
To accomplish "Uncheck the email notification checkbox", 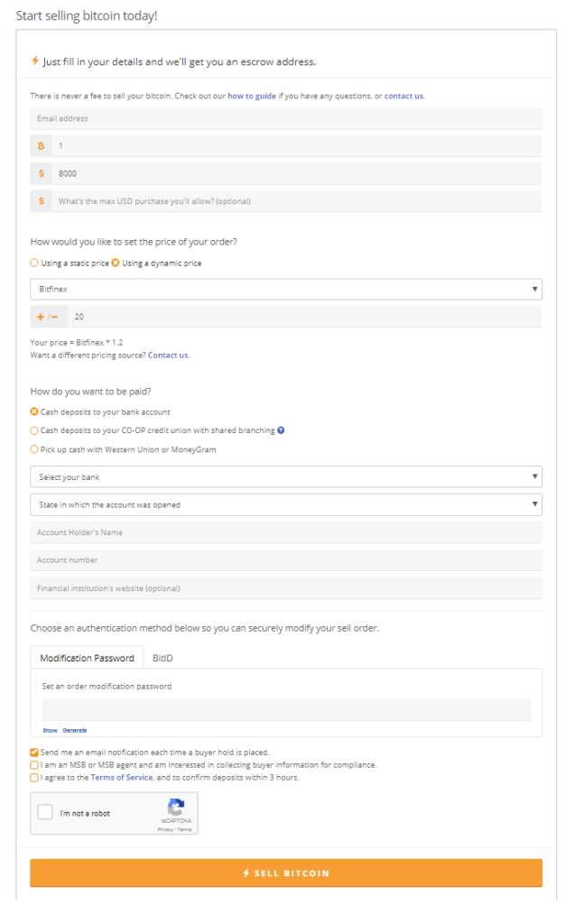I will [x=34, y=752].
